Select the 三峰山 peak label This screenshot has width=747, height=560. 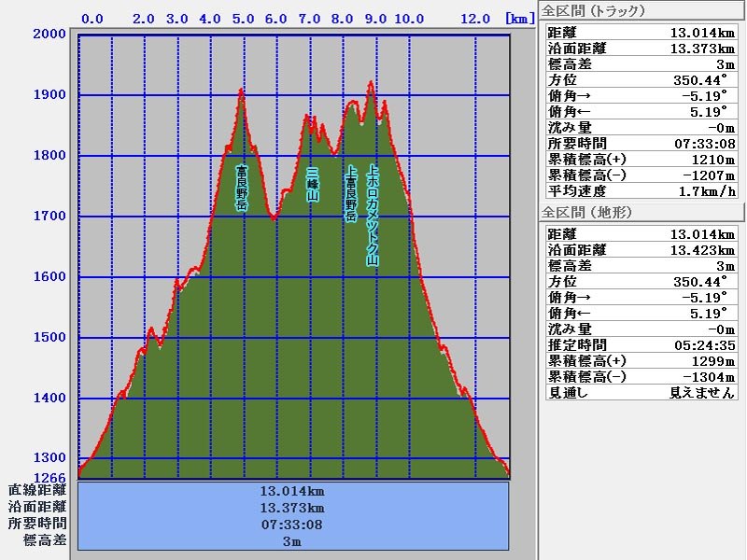(x=312, y=185)
